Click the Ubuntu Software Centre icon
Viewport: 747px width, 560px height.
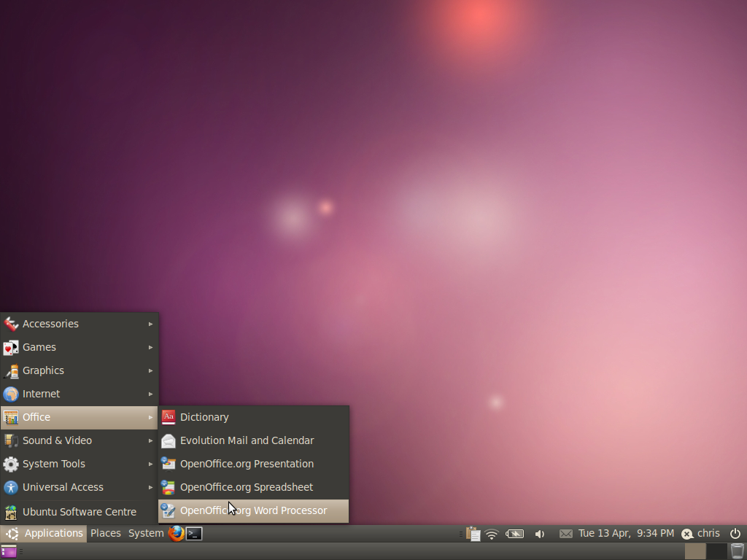coord(10,513)
